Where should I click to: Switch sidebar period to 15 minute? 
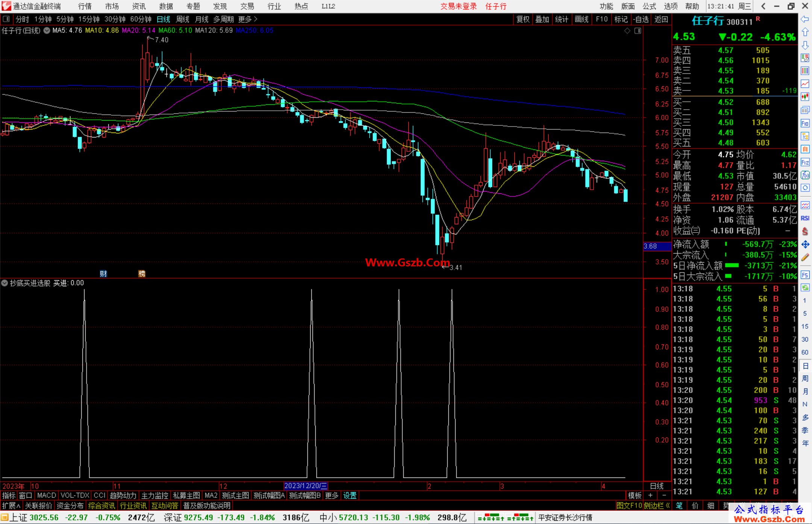[804, 326]
